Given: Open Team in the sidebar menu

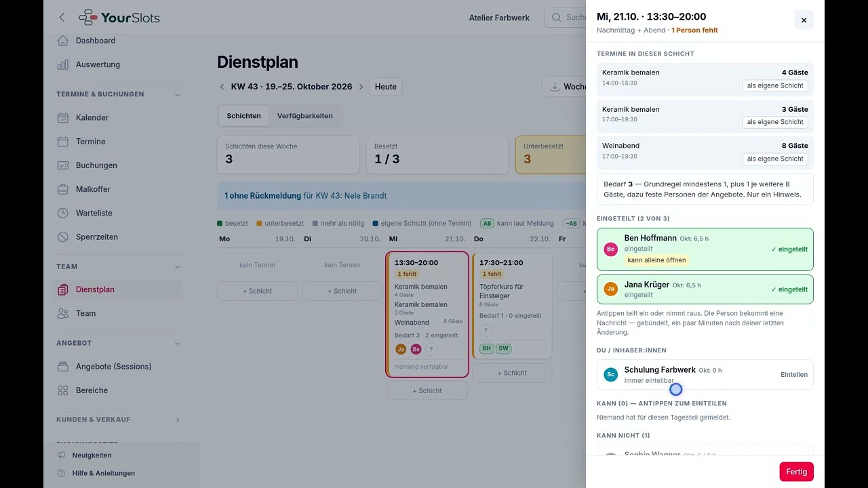Looking at the screenshot, I should tap(118, 313).
